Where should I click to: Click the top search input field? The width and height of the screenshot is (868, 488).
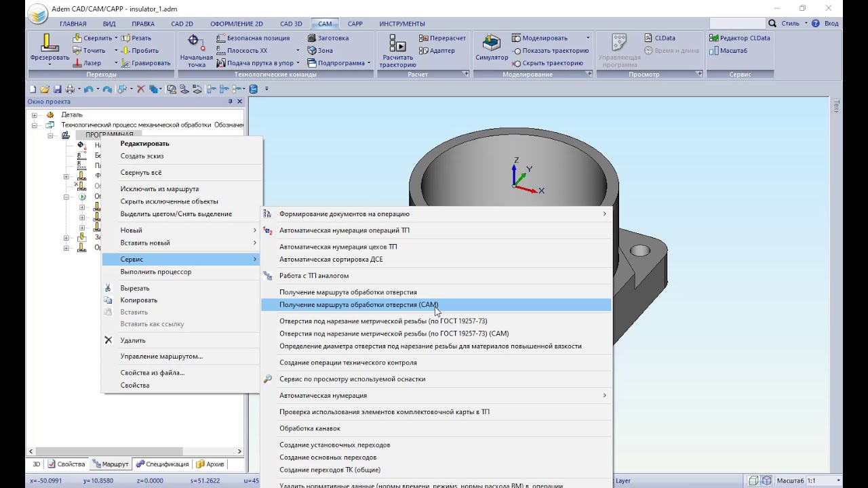point(737,23)
